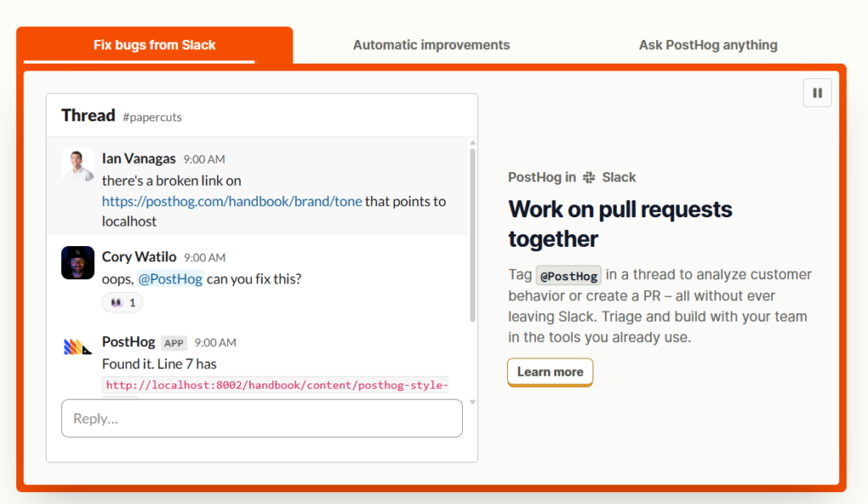Click the #papercuts channel label
This screenshot has height=504, width=868.
point(153,117)
